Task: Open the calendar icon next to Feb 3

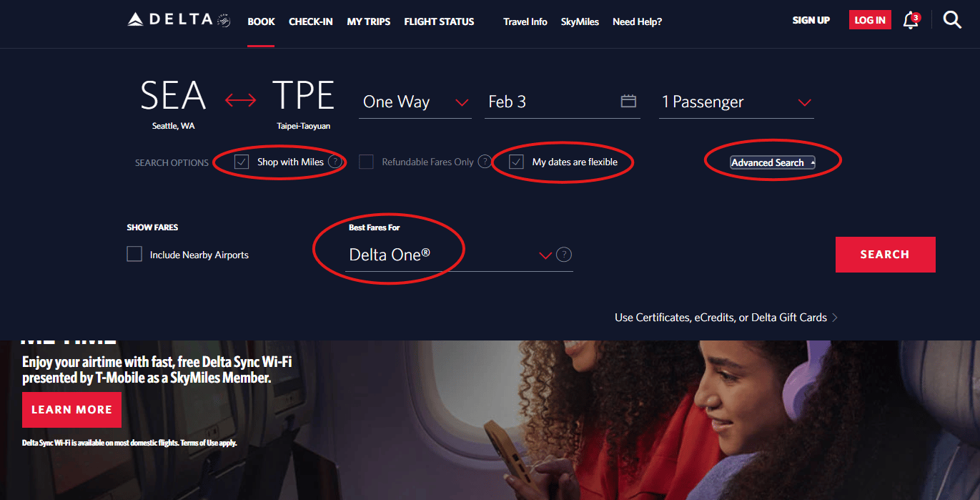Action: 628,101
